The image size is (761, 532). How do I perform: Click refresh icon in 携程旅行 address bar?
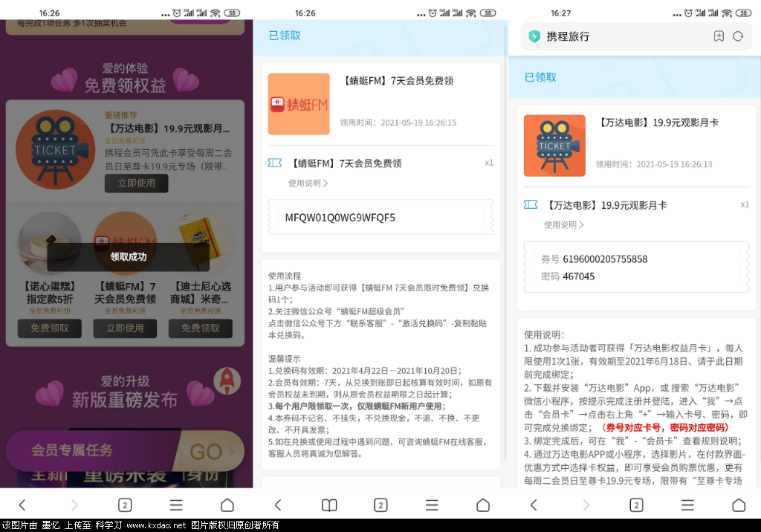point(738,36)
